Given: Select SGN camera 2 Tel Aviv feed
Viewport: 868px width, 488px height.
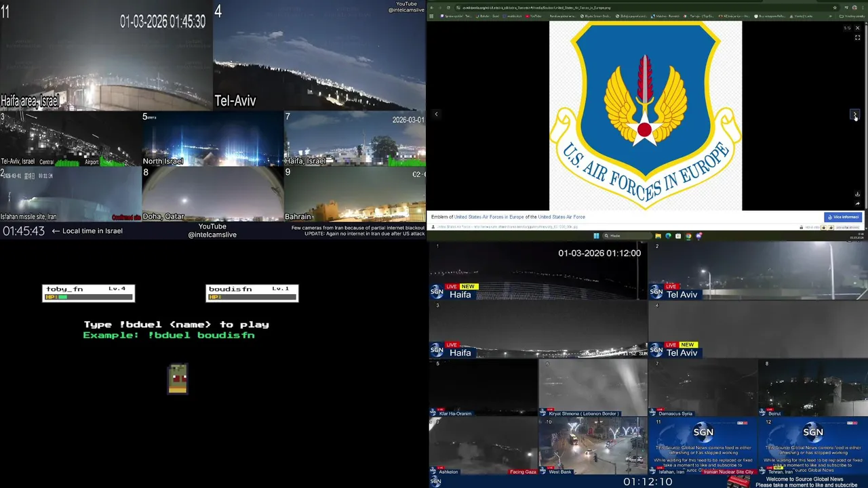Looking at the screenshot, I should point(758,270).
